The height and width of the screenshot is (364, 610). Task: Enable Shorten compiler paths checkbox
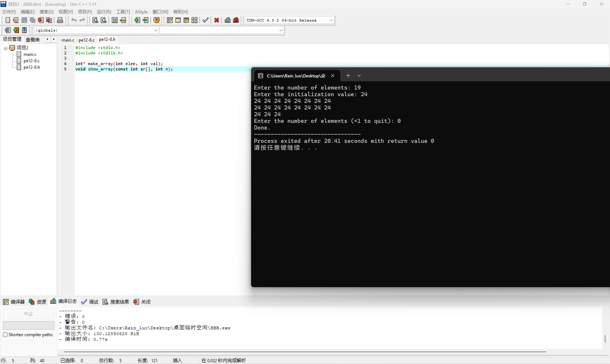click(5, 334)
